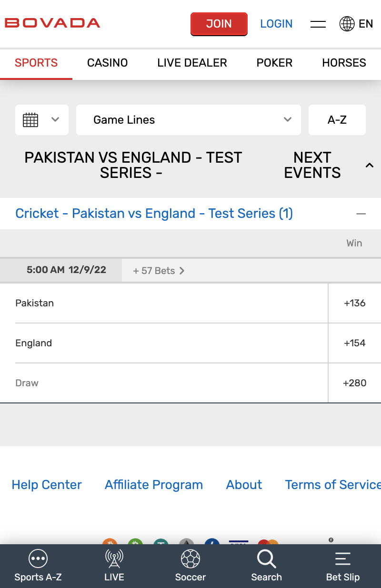Open Sports A-Z bottom icon
This screenshot has width=381, height=588.
[38, 559]
